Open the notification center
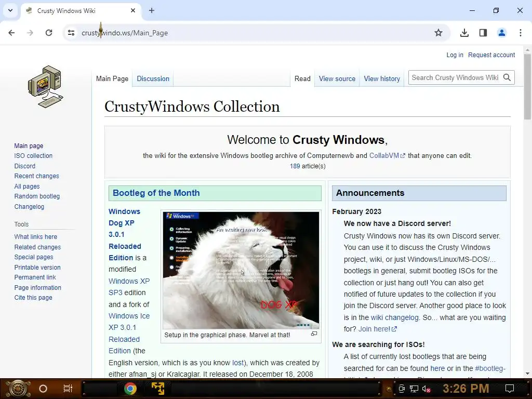The width and height of the screenshot is (532, 399). coord(510,389)
